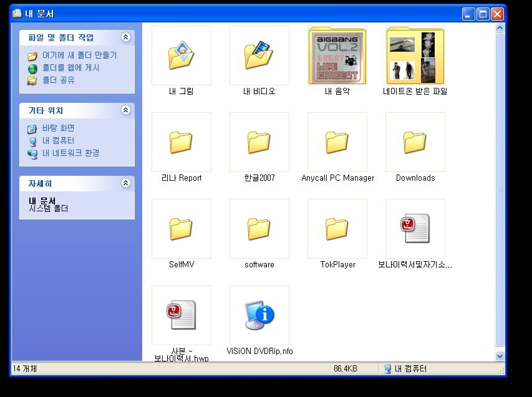532x397 pixels.
Task: Click the network icon beside 내 네트워크 환경
Action: click(x=32, y=155)
